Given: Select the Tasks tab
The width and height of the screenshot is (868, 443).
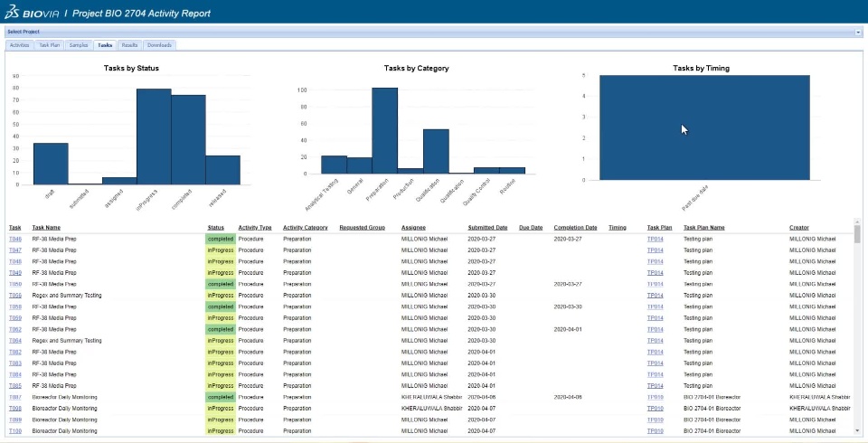Looking at the screenshot, I should tap(105, 45).
